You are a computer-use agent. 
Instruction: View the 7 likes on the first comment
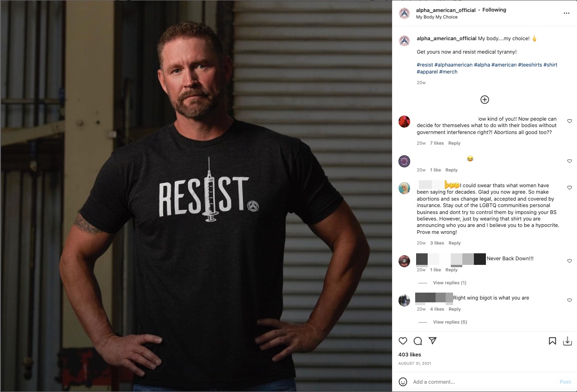(436, 143)
